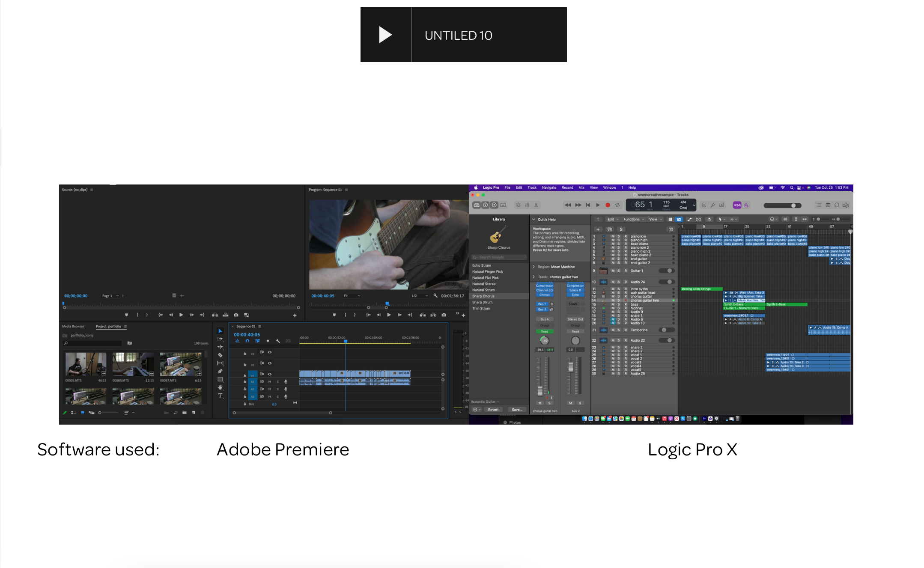Click the Logic Pro cycle loop icon
This screenshot has height=568, width=924.
(617, 205)
